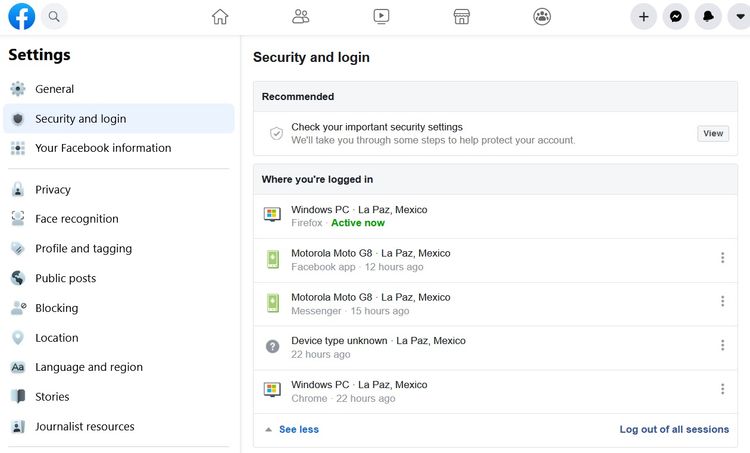The image size is (750, 453).
Task: Click the Windows PC Chrome session icon
Action: pyautogui.click(x=272, y=390)
